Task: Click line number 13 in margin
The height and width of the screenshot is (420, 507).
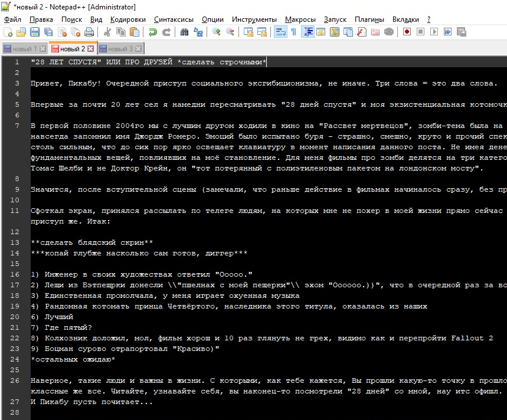Action: coord(15,242)
